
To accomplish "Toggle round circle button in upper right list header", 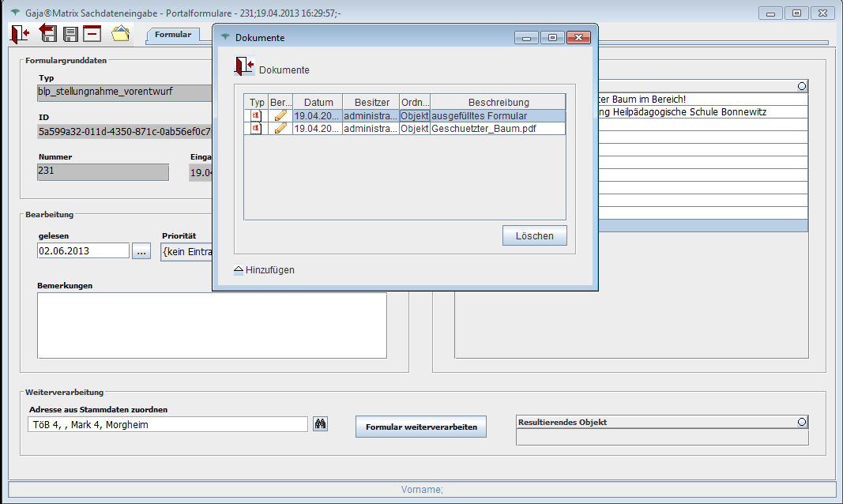I will click(802, 86).
